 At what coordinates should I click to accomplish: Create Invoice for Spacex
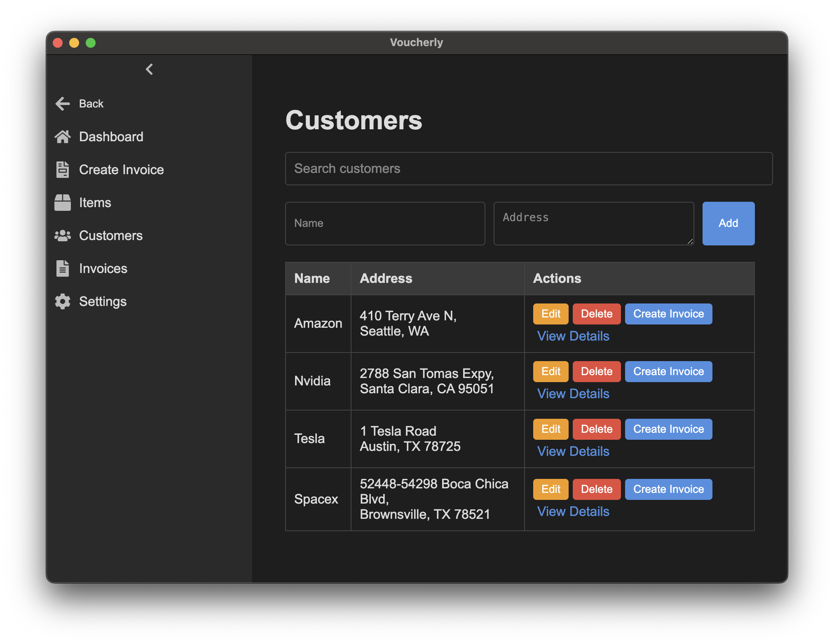tap(668, 490)
